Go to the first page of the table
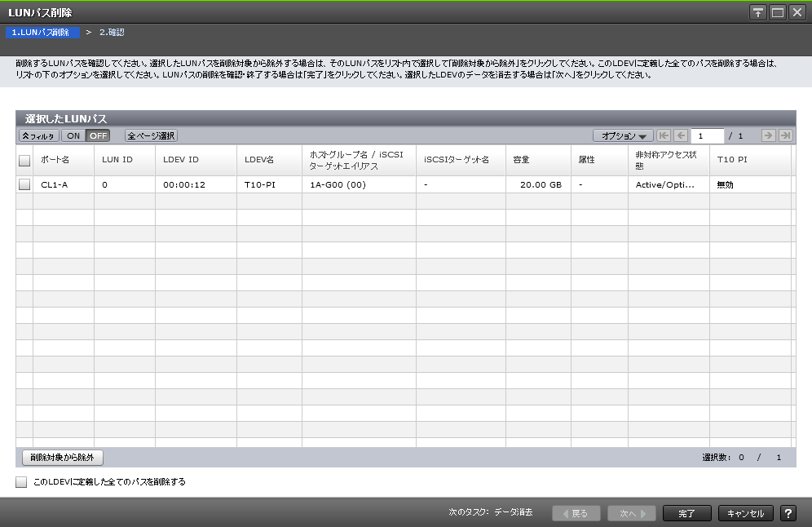The image size is (812, 527). point(664,135)
